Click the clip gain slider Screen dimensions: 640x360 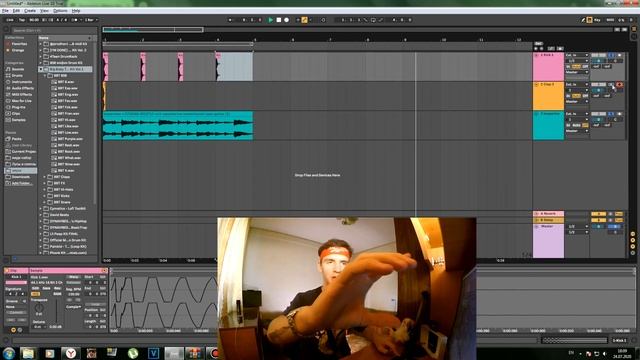[x=56, y=312]
